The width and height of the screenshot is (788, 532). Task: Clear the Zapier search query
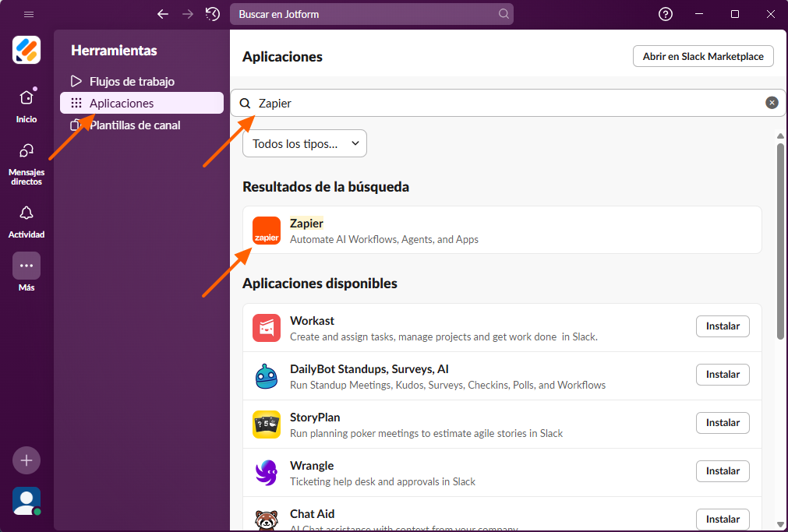[772, 102]
